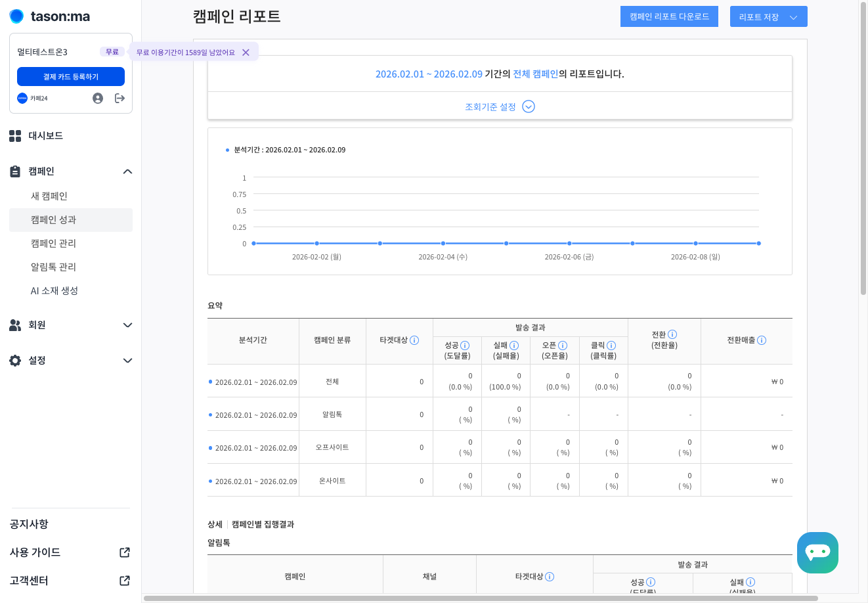Image resolution: width=868 pixels, height=603 pixels.
Task: Click the info icon beside 전환
Action: click(672, 334)
